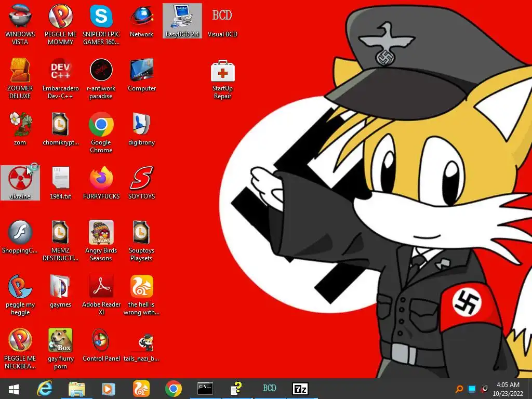Launch Adobe Reader XI shortcut
The image size is (532, 399).
[101, 295]
